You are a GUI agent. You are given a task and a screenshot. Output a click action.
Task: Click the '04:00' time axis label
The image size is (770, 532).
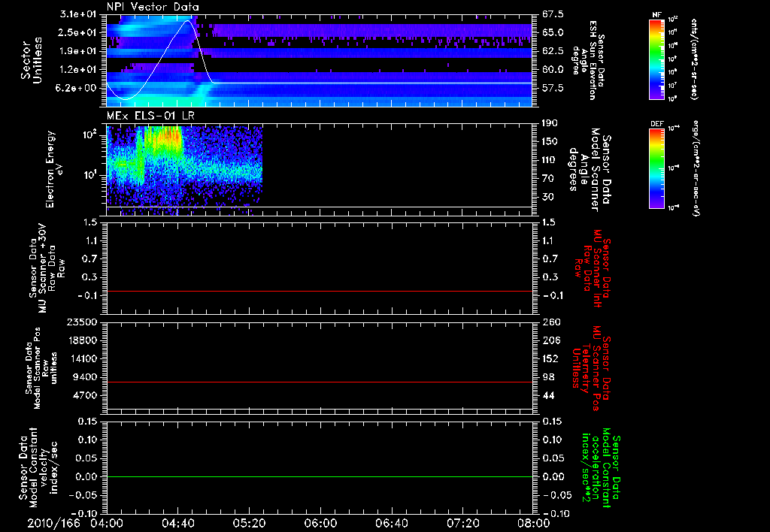pos(107,523)
